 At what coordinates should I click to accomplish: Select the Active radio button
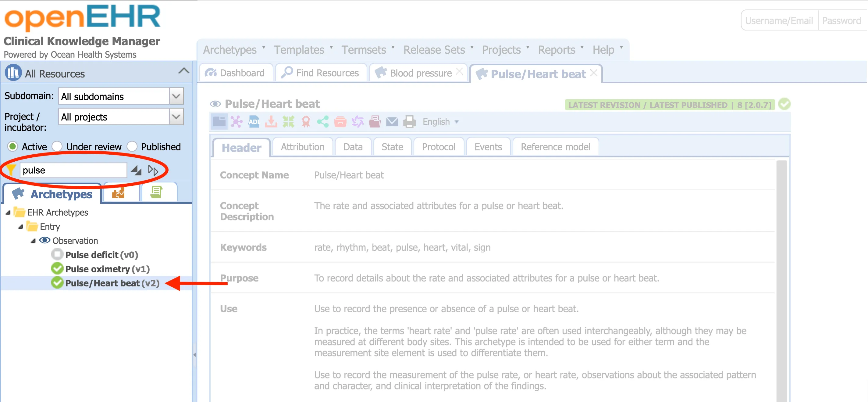click(x=12, y=146)
